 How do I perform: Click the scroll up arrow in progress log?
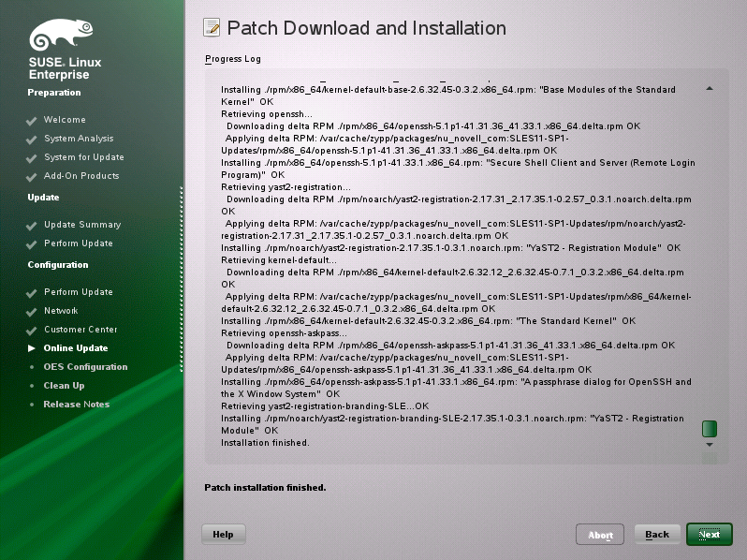point(710,89)
